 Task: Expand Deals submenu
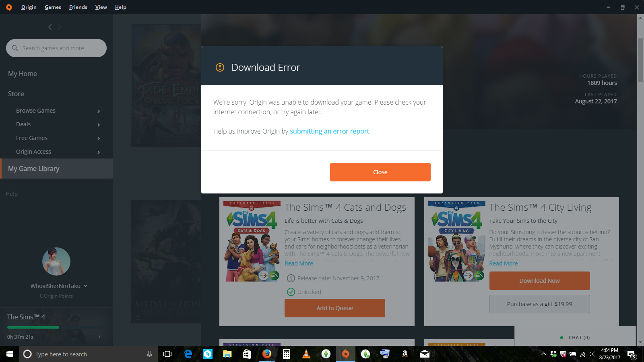pos(99,125)
